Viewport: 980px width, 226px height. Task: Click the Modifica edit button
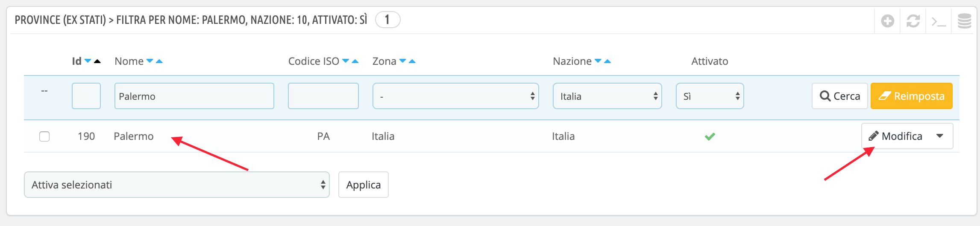click(895, 136)
